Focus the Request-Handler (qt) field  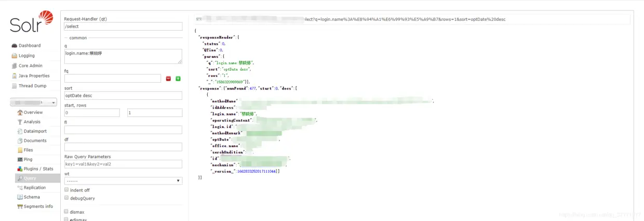click(x=123, y=26)
